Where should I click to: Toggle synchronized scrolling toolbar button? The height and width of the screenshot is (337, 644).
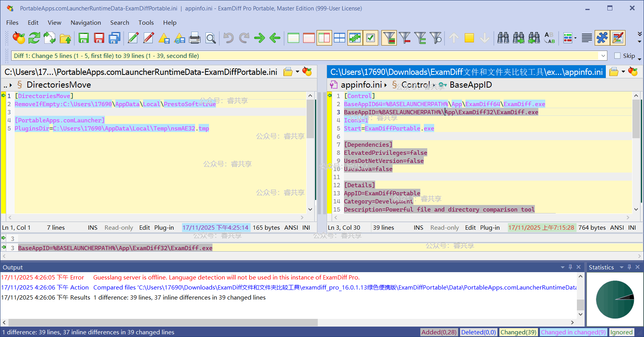click(x=355, y=38)
